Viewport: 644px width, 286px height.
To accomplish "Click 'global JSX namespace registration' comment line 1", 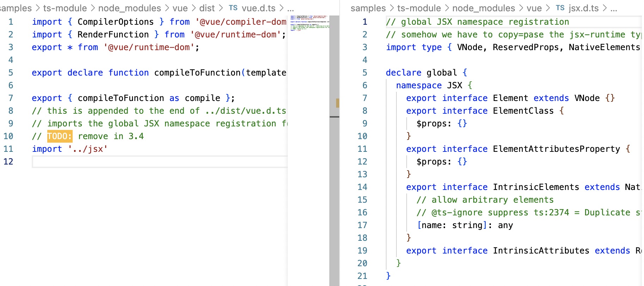I will pyautogui.click(x=477, y=22).
